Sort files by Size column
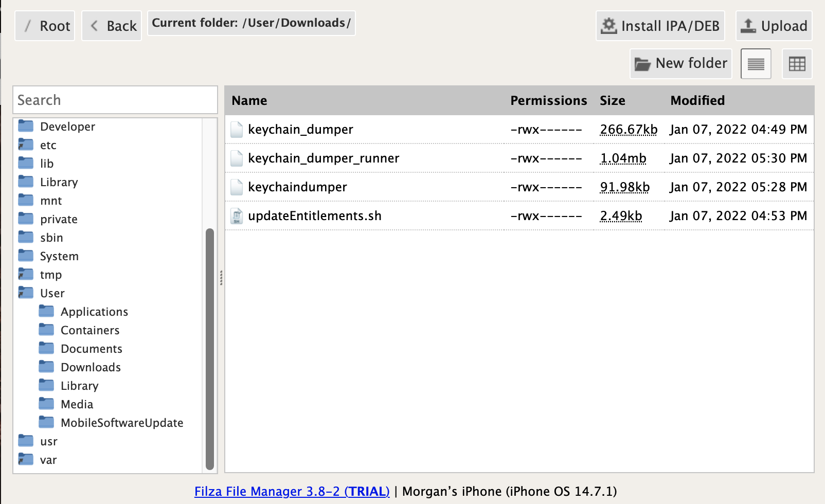825x504 pixels. tap(613, 100)
